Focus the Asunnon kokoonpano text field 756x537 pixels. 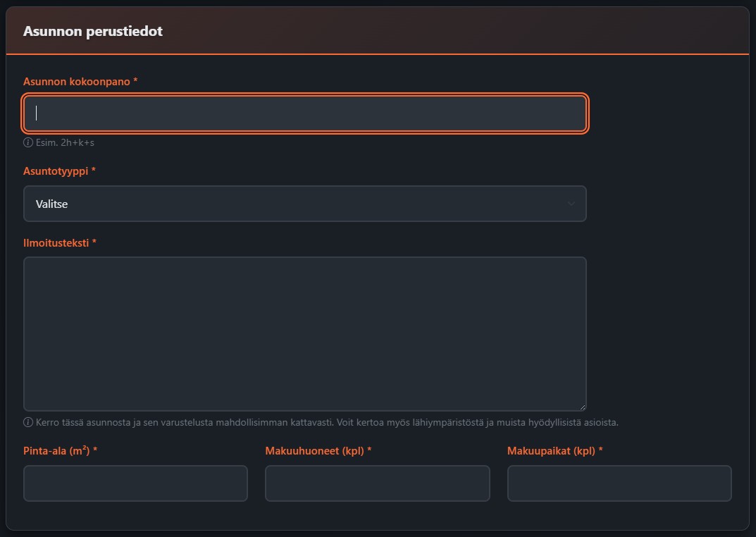pos(304,113)
